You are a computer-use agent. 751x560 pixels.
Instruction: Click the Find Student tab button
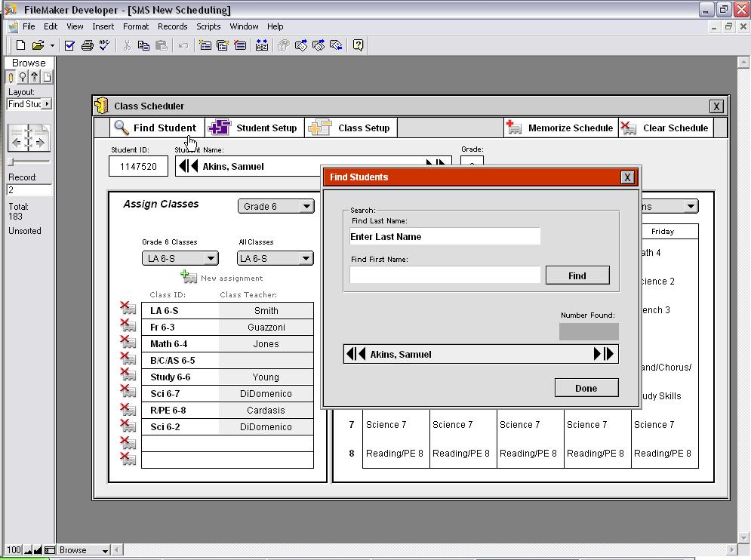pos(157,128)
